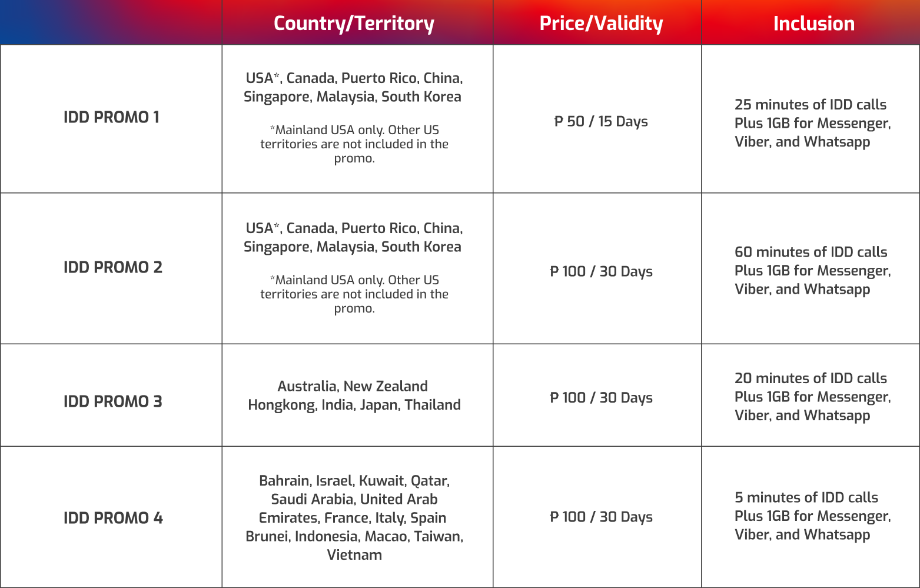Click the ₱ 50 / 15 Days price
The height and width of the screenshot is (588, 920).
[x=601, y=121]
